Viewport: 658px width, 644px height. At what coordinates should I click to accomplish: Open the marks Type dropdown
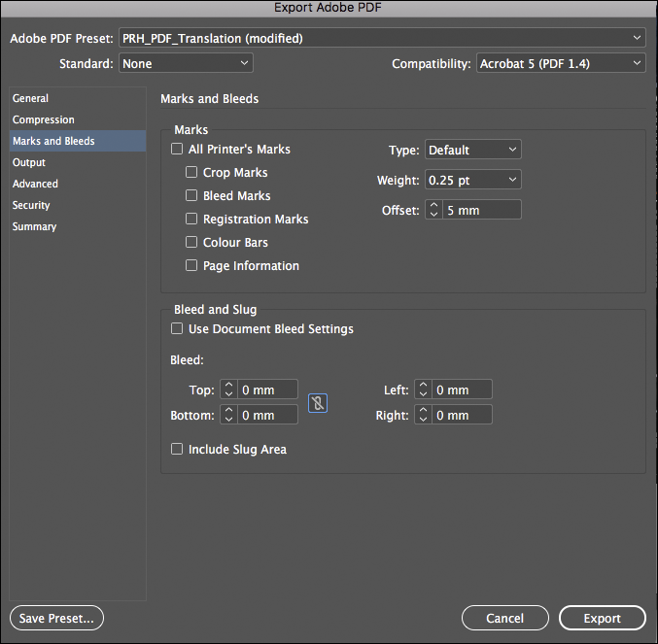(x=473, y=150)
